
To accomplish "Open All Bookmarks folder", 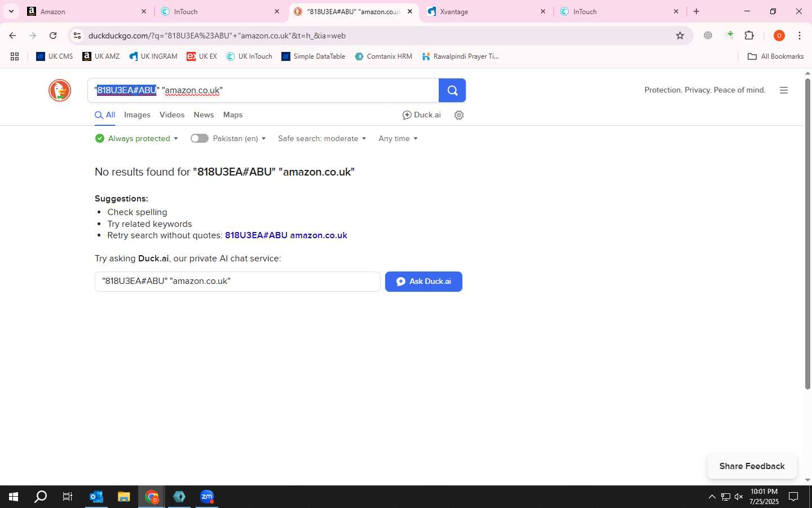I will click(x=776, y=56).
